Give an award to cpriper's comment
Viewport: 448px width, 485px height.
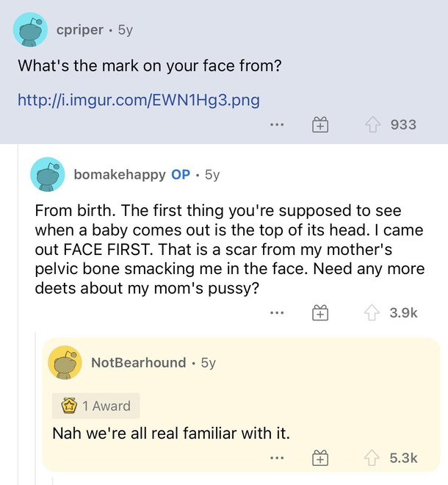tap(320, 125)
